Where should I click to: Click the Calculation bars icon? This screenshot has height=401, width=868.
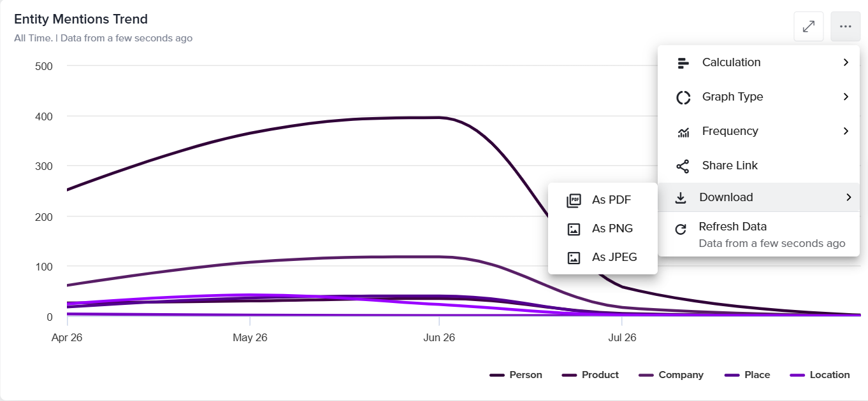683,63
